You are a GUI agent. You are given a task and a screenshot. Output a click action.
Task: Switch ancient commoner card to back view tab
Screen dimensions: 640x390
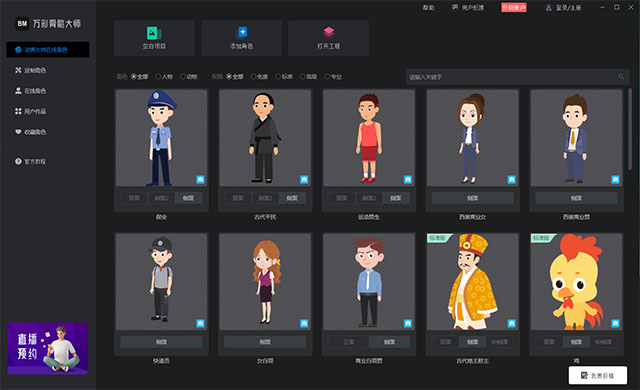(238, 198)
